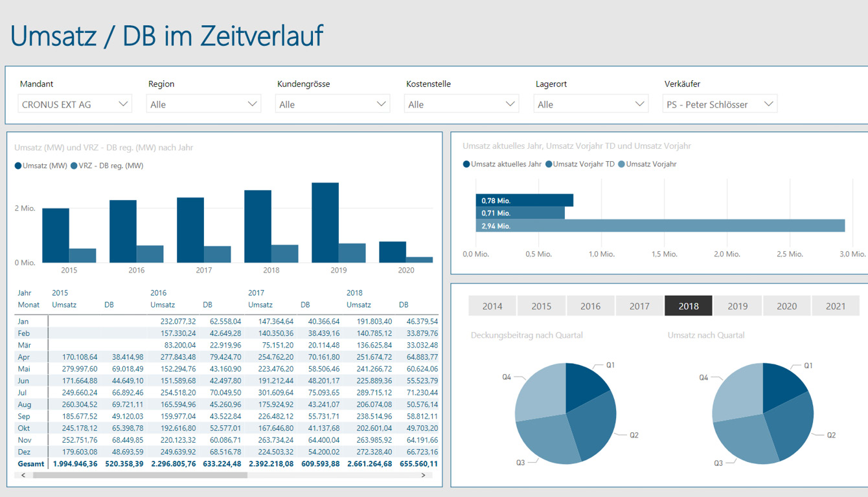Select the 2017 year slicer button
The image size is (868, 497).
(639, 306)
